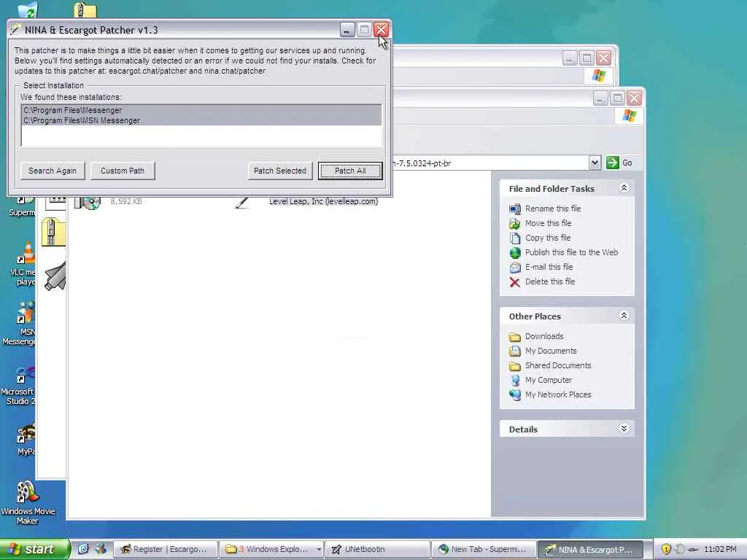Expand the Details panel
747x560 pixels.
click(x=624, y=429)
